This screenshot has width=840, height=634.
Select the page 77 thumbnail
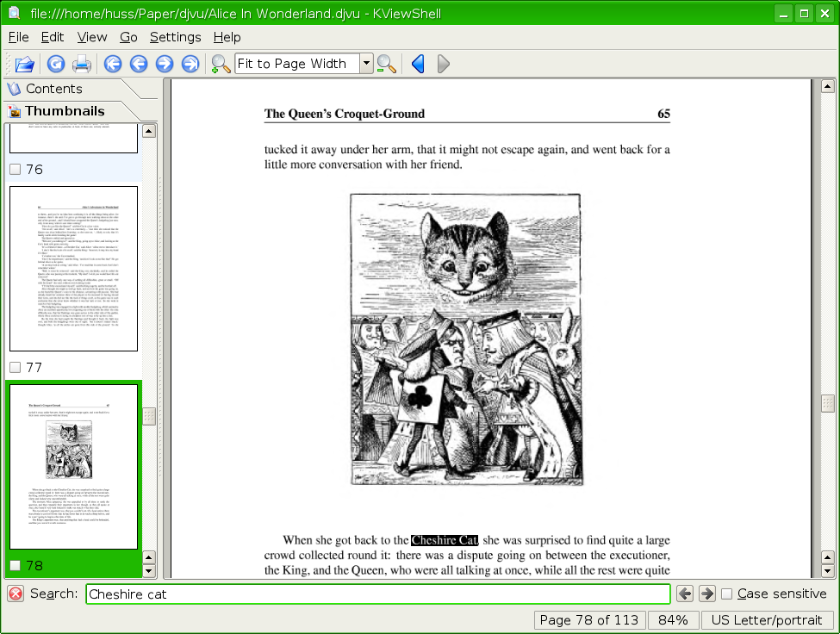(x=73, y=269)
